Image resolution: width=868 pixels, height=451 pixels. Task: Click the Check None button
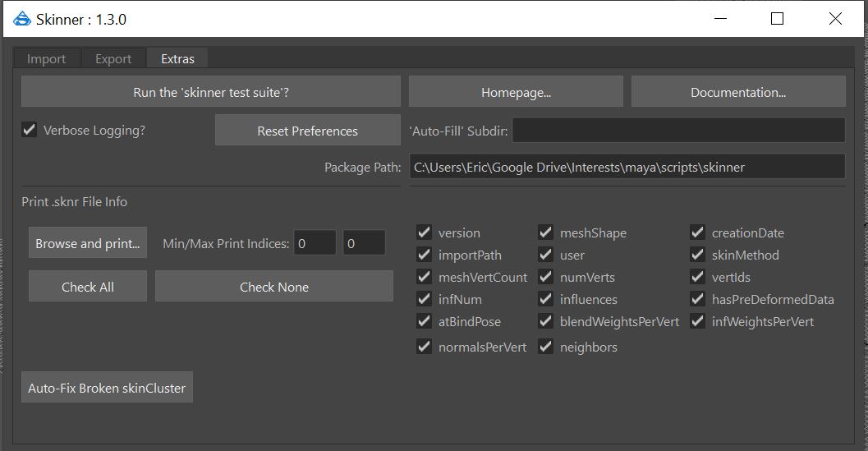tap(274, 287)
